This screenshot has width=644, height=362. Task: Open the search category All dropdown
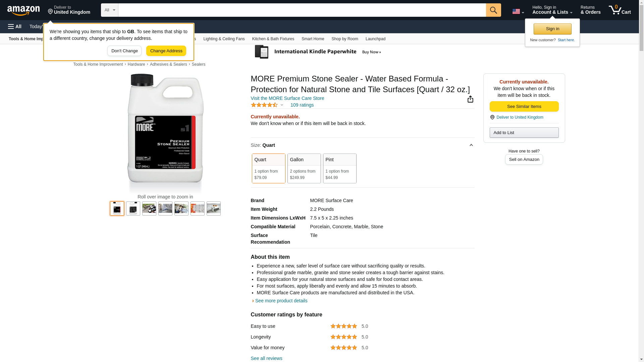coord(109,10)
